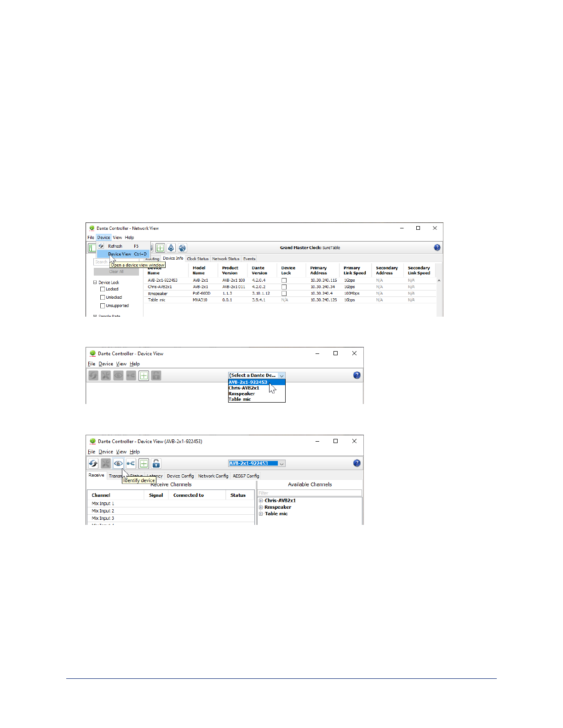The width and height of the screenshot is (563, 728).
Task: Click the Identify device eye icon
Action: tap(118, 463)
